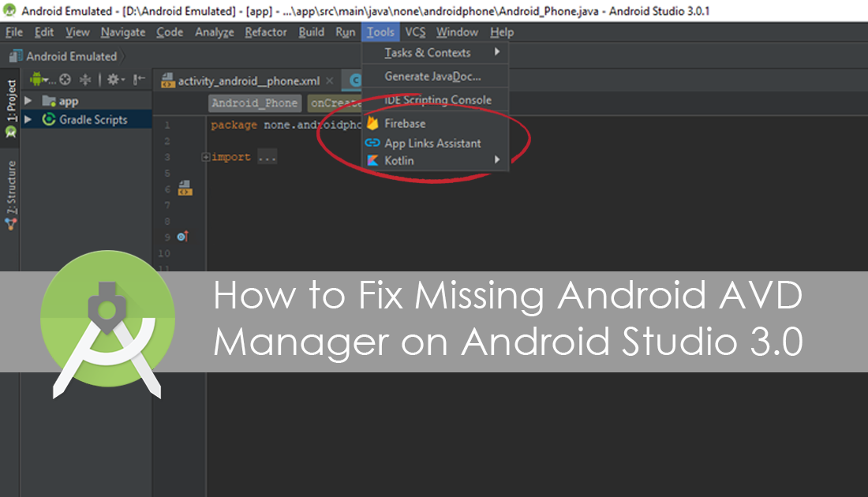Open the Kotlin submenu entry
The image size is (868, 497).
tap(435, 160)
